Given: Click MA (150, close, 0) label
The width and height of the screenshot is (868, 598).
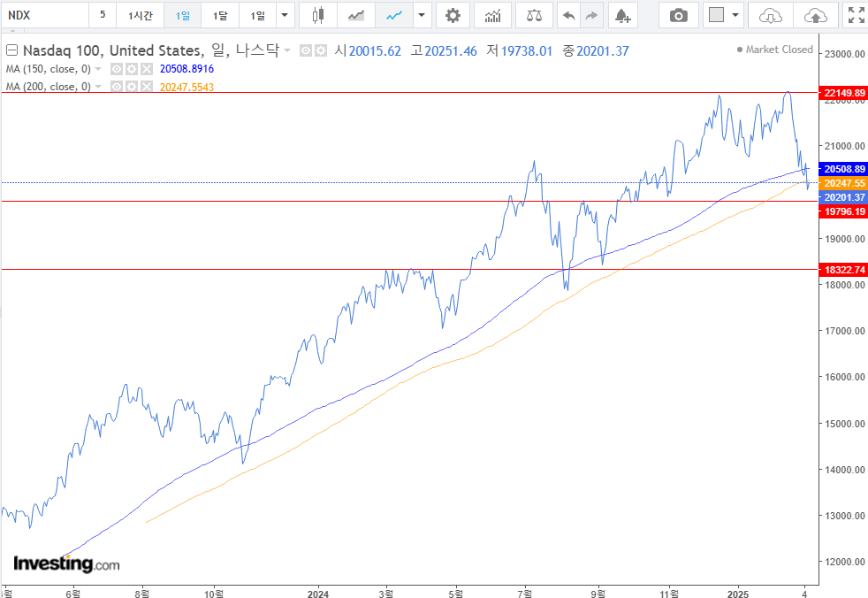Looking at the screenshot, I should click(48, 69).
